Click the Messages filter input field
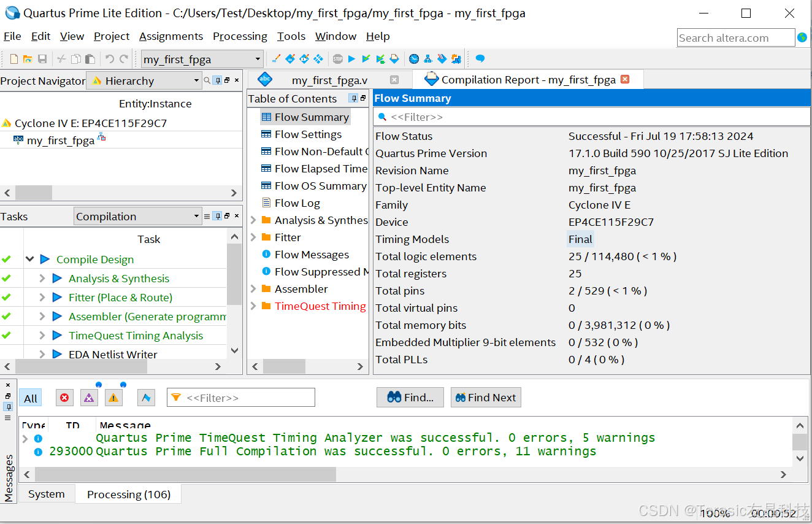The width and height of the screenshot is (812, 524). click(241, 398)
